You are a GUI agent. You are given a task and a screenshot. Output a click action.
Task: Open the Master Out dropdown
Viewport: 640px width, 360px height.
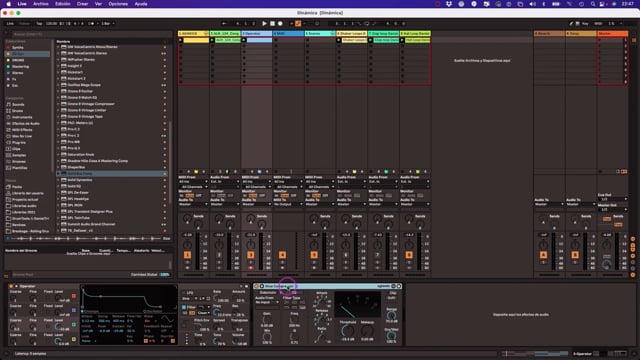612,209
